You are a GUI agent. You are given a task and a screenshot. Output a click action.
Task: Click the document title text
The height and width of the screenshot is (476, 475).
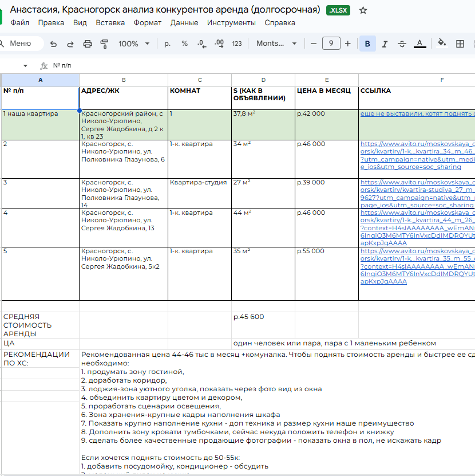(x=165, y=10)
